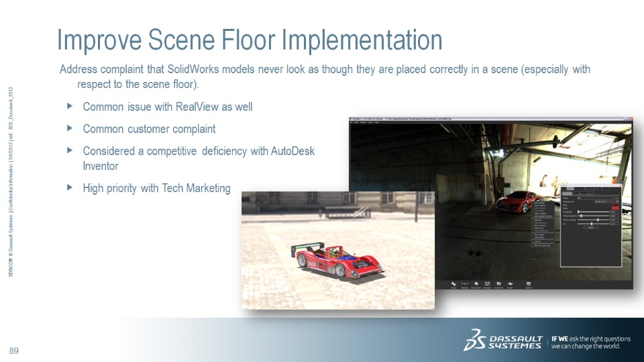
Task: Choose Add material to library in the context menu
Action: [543, 216]
